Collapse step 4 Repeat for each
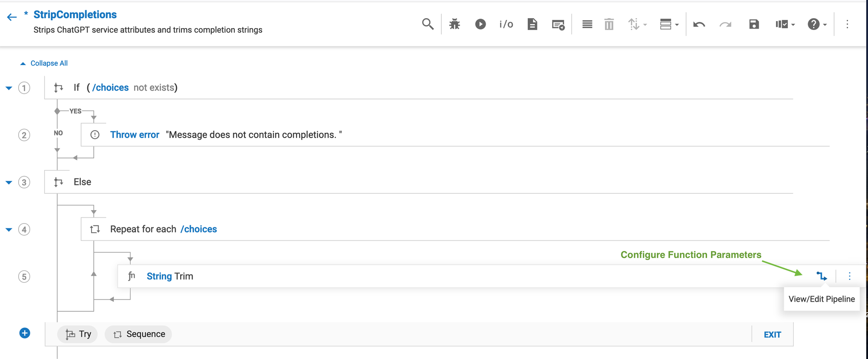The image size is (868, 359). (9, 230)
